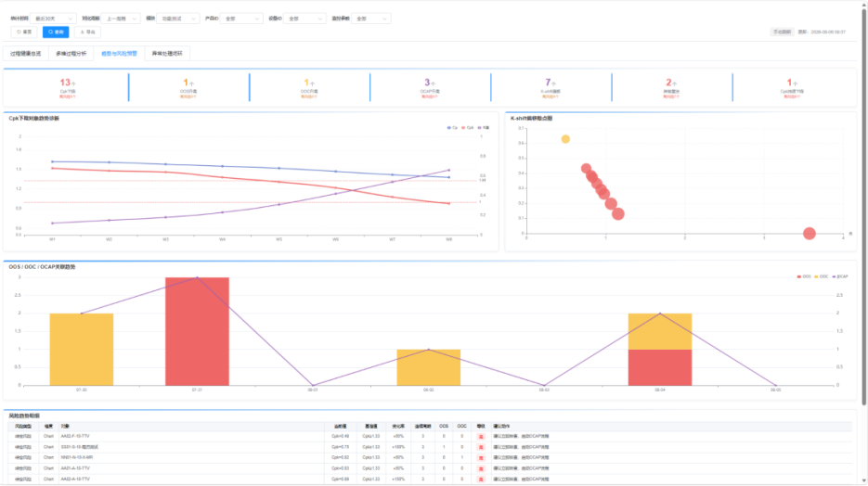Switch to the 过程健康总览 tab

tap(25, 54)
